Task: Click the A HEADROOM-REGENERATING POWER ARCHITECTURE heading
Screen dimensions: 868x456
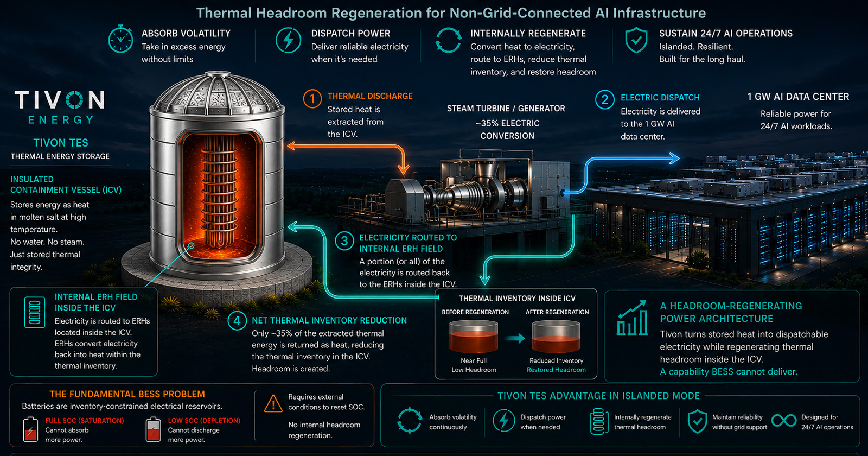Action: 731,312
